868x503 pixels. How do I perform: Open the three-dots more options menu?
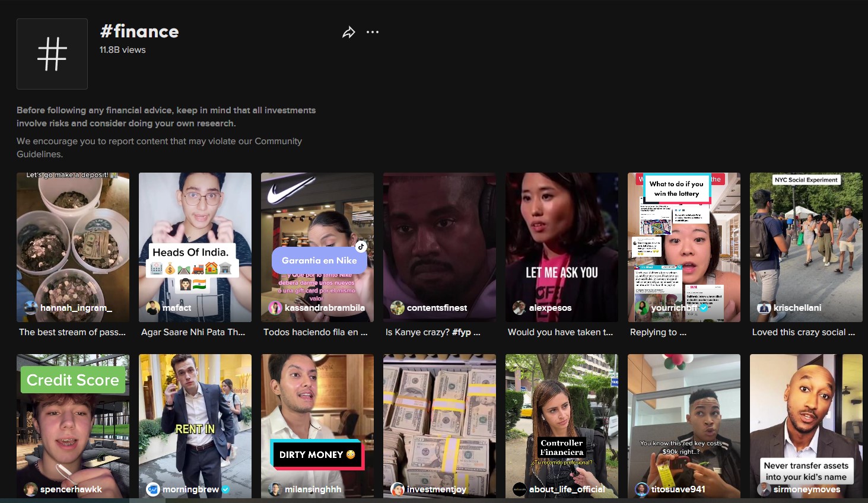[x=373, y=32]
